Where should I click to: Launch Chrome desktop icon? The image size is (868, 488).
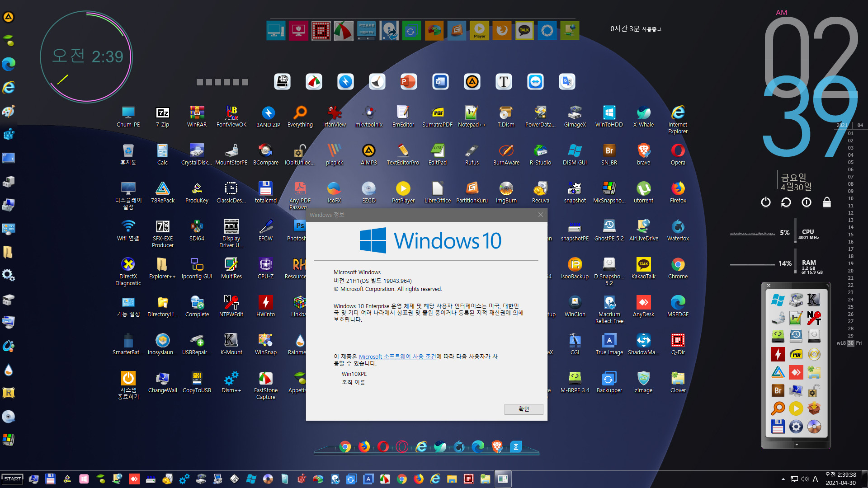click(678, 268)
